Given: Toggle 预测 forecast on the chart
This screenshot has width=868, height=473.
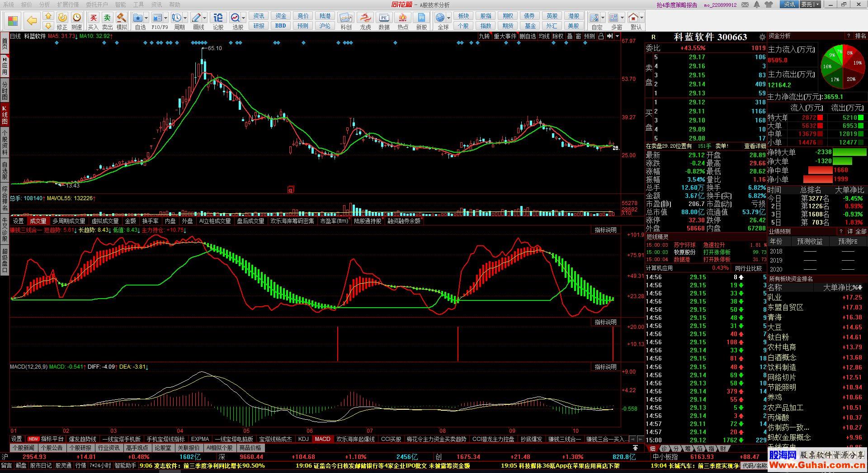Looking at the screenshot, I should [x=590, y=36].
